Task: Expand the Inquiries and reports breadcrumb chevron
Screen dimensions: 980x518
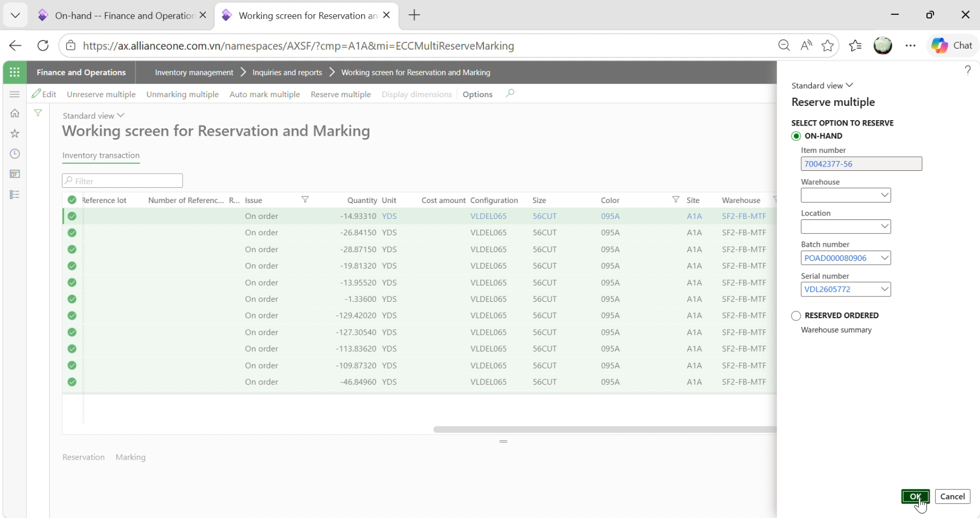Action: click(332, 72)
